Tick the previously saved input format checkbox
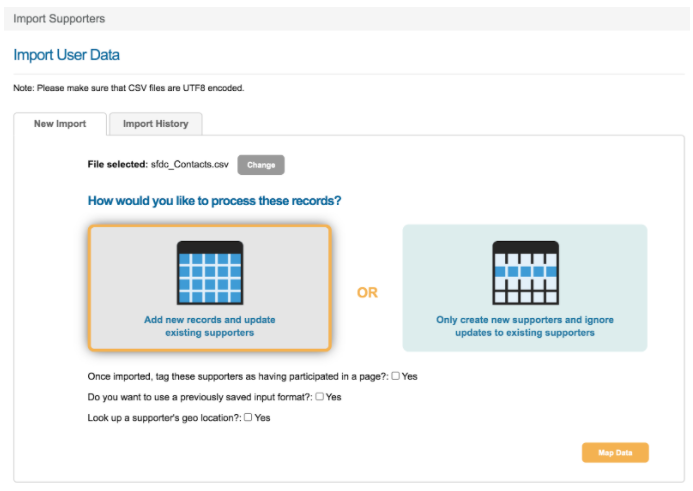 (320, 397)
